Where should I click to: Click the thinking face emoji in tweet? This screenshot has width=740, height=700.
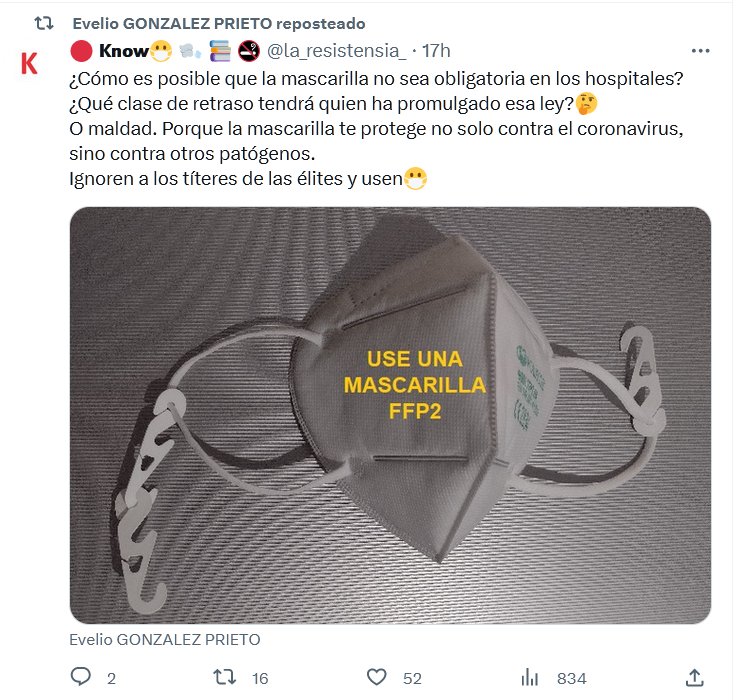tap(587, 104)
